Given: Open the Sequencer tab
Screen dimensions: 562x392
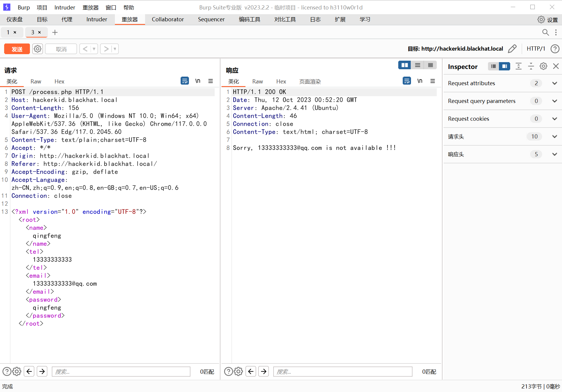Looking at the screenshot, I should click(211, 20).
